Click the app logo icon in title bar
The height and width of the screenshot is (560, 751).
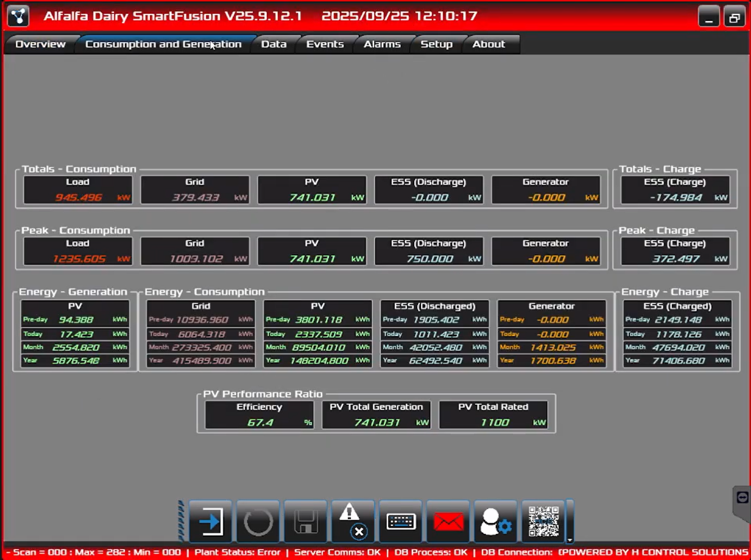19,16
